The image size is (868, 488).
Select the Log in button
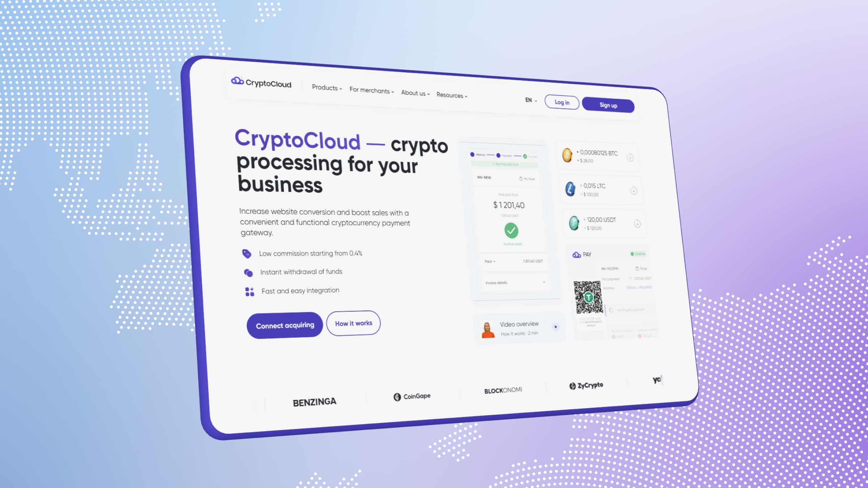562,102
